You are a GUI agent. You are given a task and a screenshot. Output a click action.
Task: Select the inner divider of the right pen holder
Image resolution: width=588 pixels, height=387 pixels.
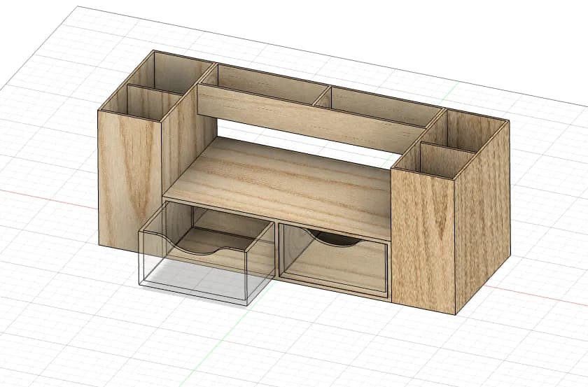(449, 160)
